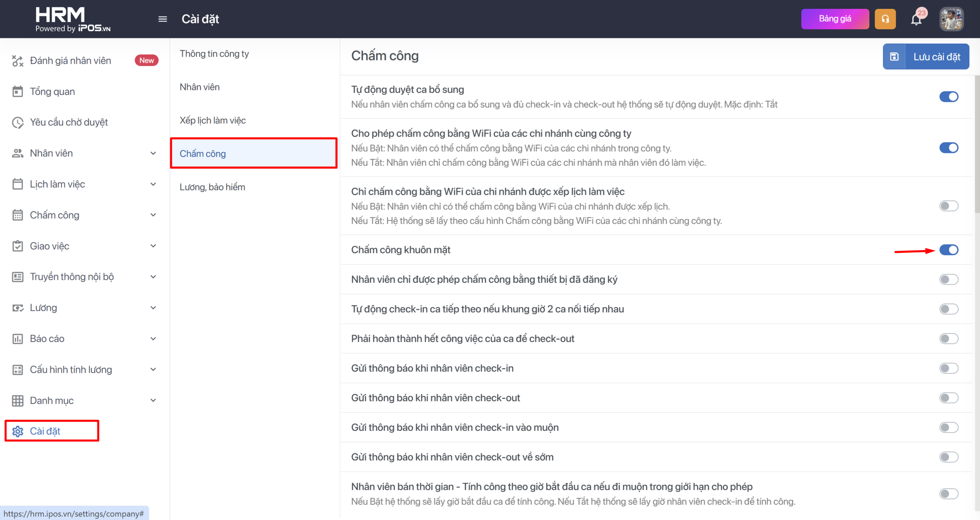Viewport: 980px width, 520px height.
Task: Click the Cài đặt gear icon
Action: 18,431
